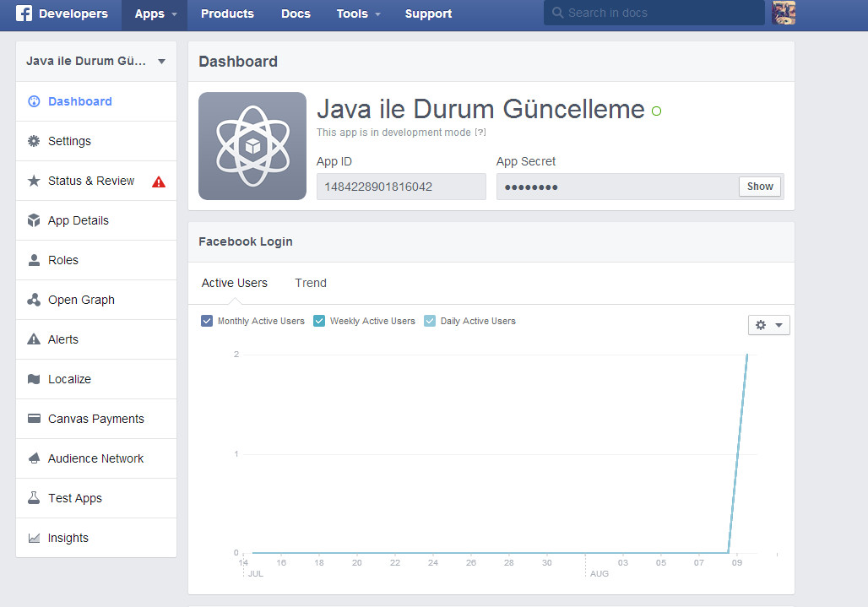This screenshot has height=607, width=868.
Task: Click the search magnifier icon in docs search
Action: tap(557, 13)
